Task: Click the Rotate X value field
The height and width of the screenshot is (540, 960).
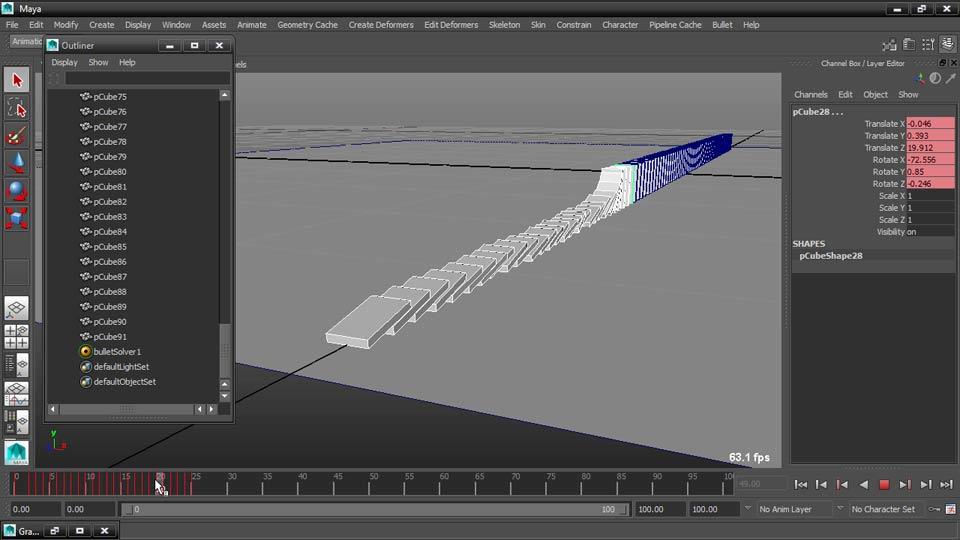Action: 930,160
